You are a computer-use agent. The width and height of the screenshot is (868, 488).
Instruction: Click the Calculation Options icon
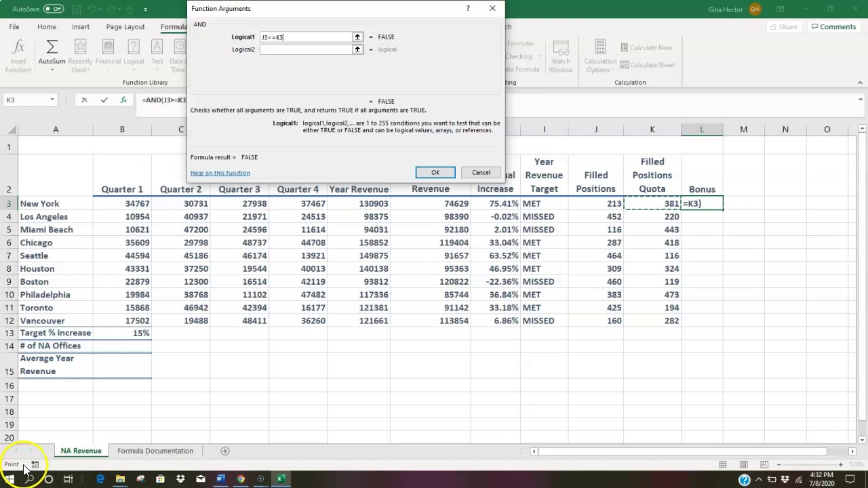coord(600,47)
